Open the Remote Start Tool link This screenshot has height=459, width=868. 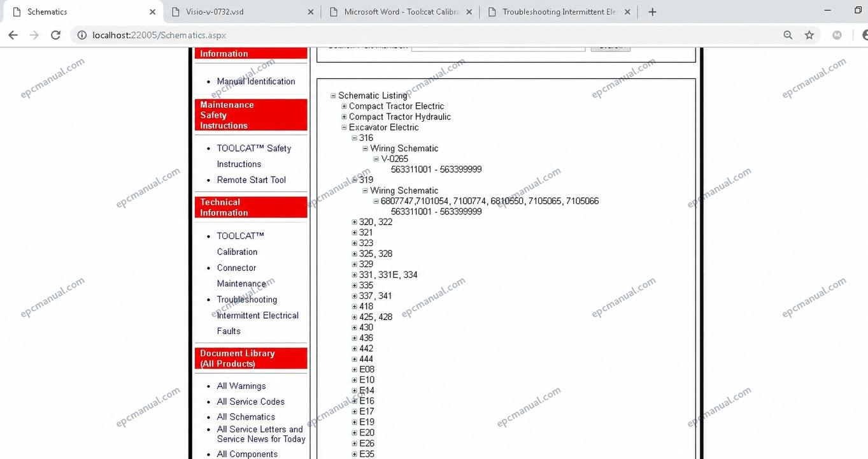[x=252, y=180]
